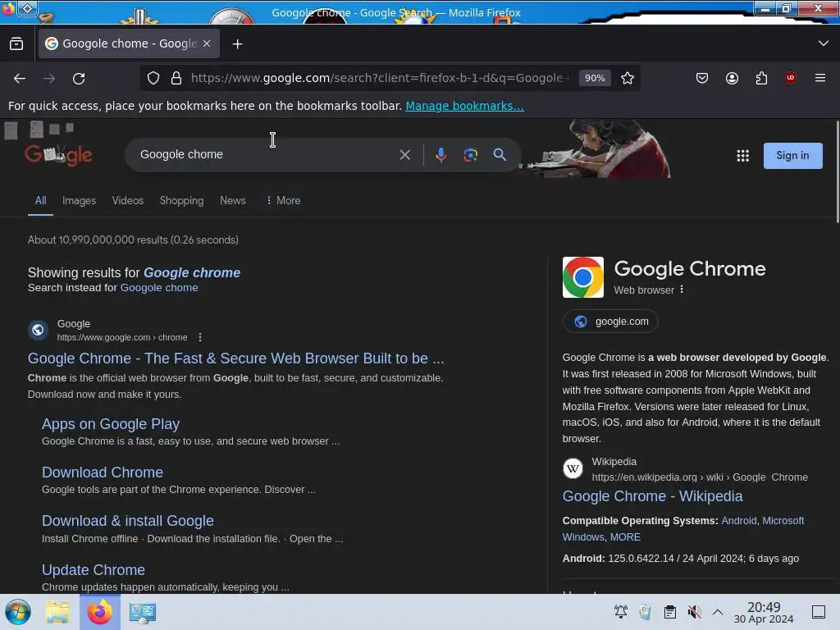Close the Googole chome tab
840x630 pixels.
pyautogui.click(x=207, y=43)
